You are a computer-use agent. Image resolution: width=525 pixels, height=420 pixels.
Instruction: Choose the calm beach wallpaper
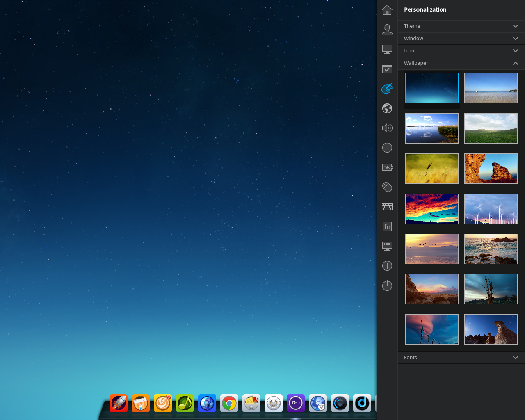click(491, 88)
